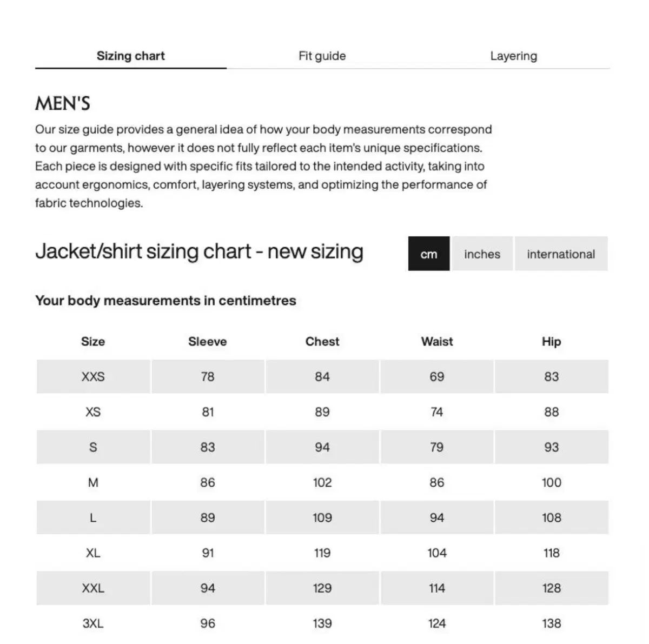Screen dimensions: 649x644
Task: Click the Hip column header
Action: click(551, 342)
